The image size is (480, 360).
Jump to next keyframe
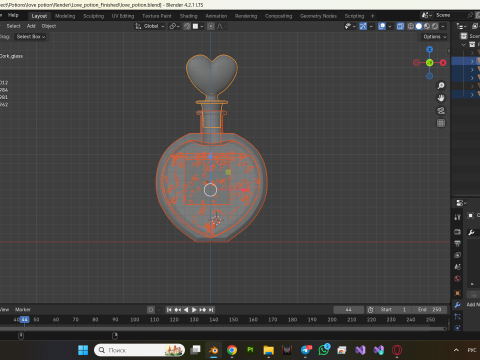(202, 310)
